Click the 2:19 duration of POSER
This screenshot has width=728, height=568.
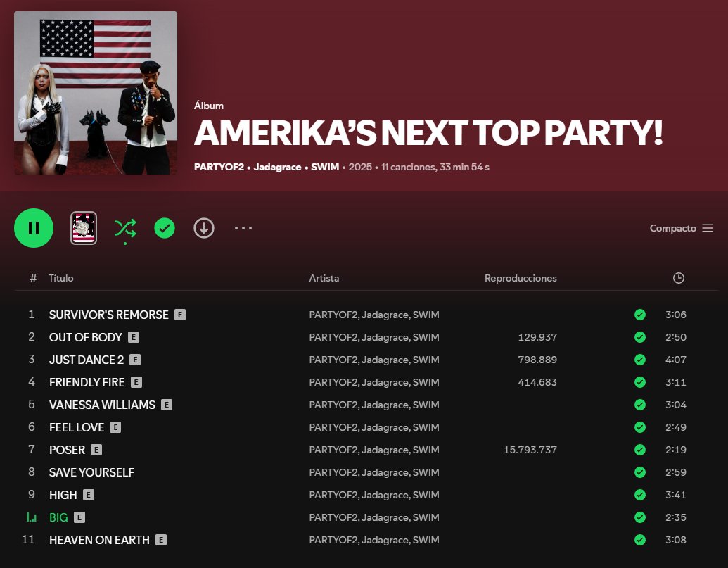tap(675, 450)
